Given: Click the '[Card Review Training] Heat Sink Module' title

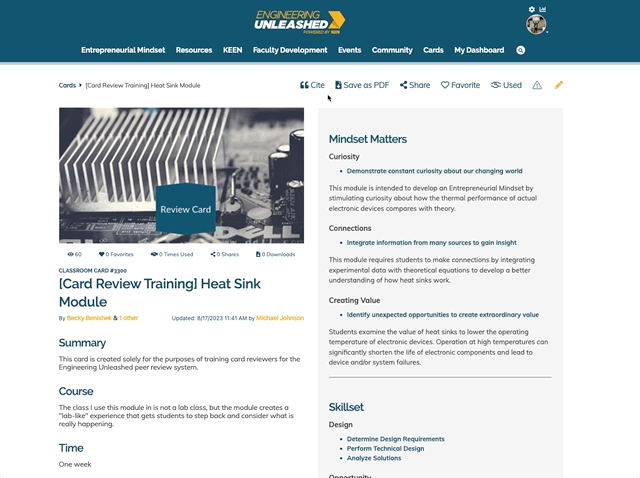Looking at the screenshot, I should (x=160, y=293).
